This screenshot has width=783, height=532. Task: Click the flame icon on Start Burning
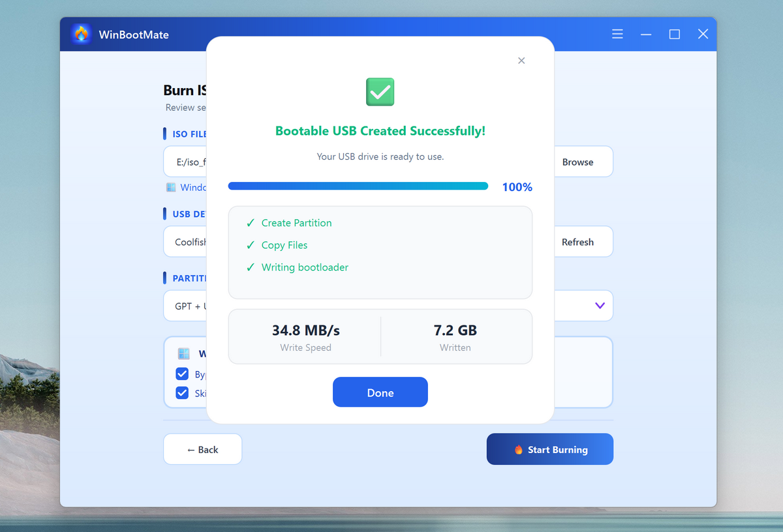point(519,450)
